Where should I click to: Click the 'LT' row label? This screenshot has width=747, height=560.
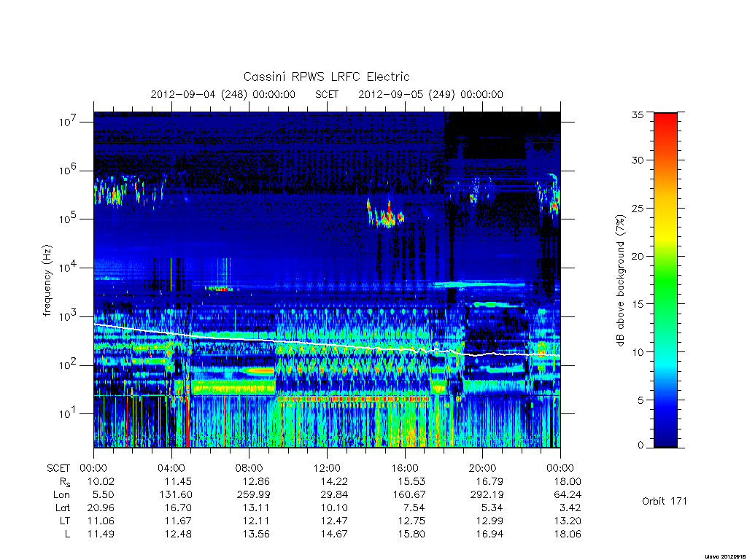(x=65, y=521)
